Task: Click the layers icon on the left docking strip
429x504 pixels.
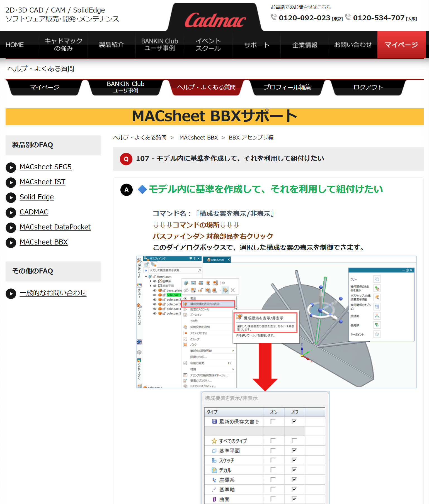Action: pyautogui.click(x=139, y=352)
